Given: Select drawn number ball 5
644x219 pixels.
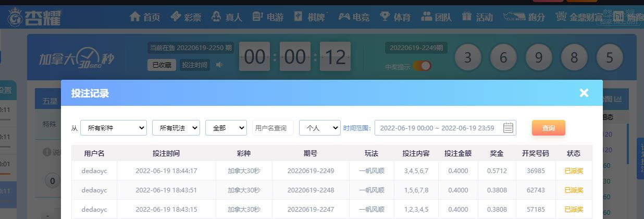Looking at the screenshot, I should click(x=610, y=57).
